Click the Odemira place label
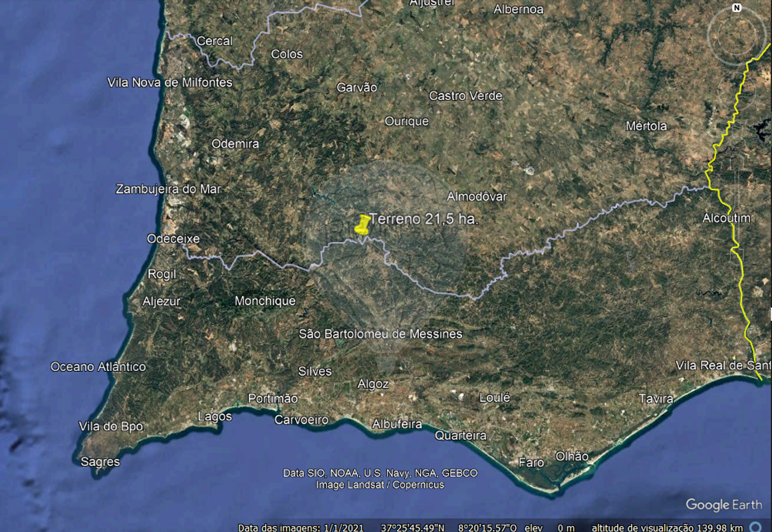 tap(235, 144)
